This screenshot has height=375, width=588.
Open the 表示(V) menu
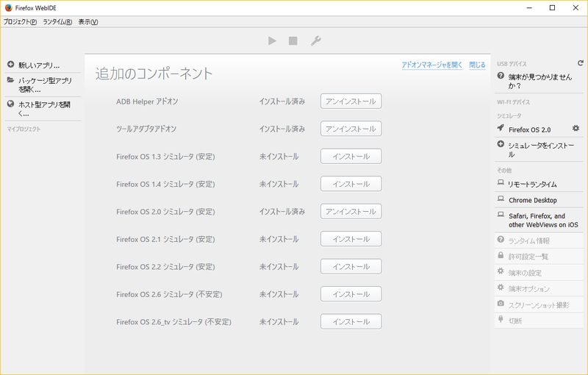coord(88,22)
